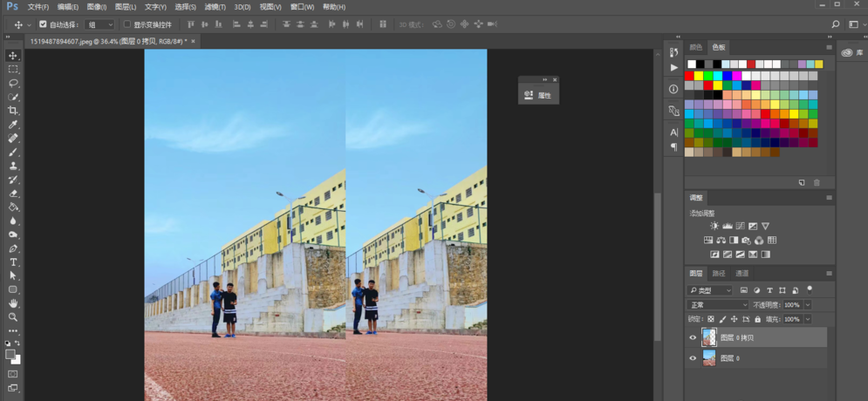Select the Crop tool
The image size is (868, 401).
[x=13, y=111]
